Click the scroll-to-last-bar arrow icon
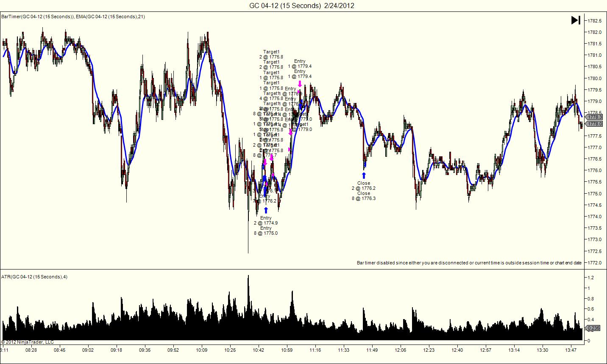Image resolution: width=607 pixels, height=364 pixels. 576,20
